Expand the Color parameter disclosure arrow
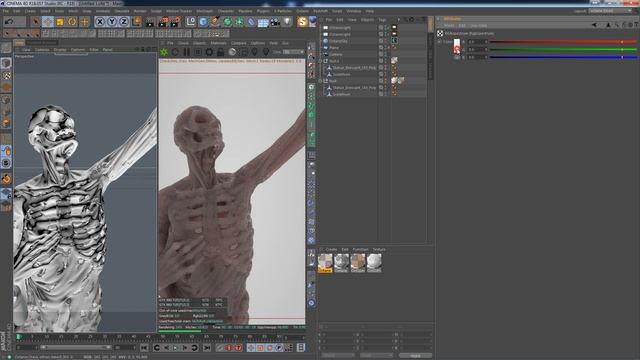The width and height of the screenshot is (640, 360). tap(440, 42)
